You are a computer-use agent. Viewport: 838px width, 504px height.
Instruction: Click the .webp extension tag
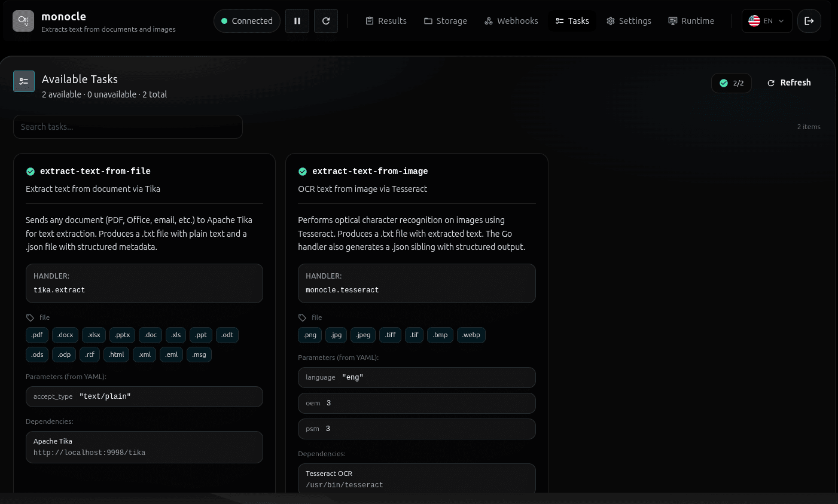coord(471,335)
